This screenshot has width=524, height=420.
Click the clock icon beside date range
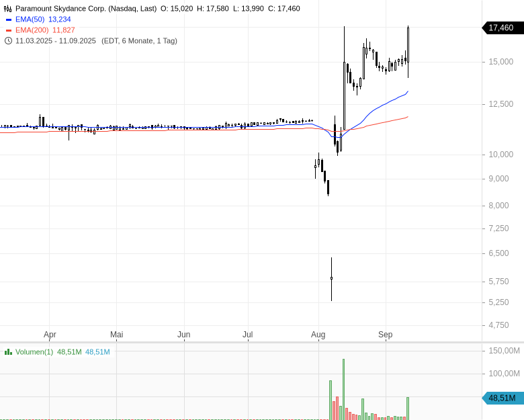(8, 41)
